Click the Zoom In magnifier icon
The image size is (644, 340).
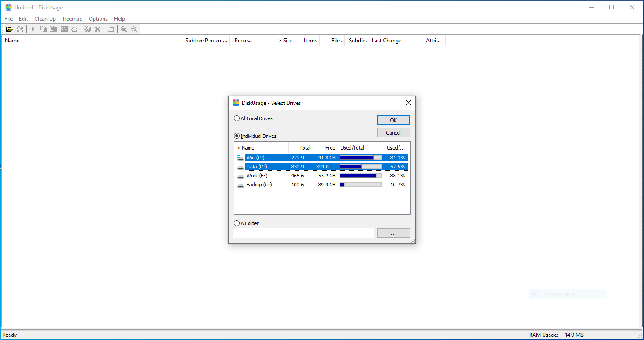[123, 29]
